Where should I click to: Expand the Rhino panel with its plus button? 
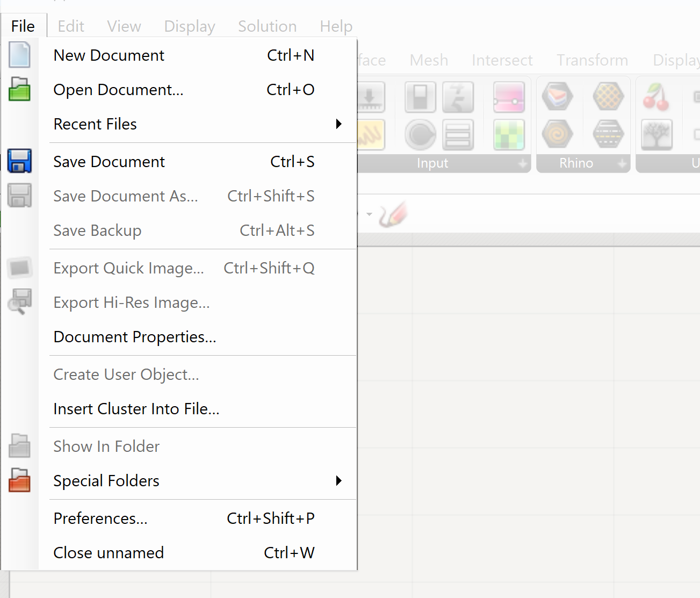[622, 163]
